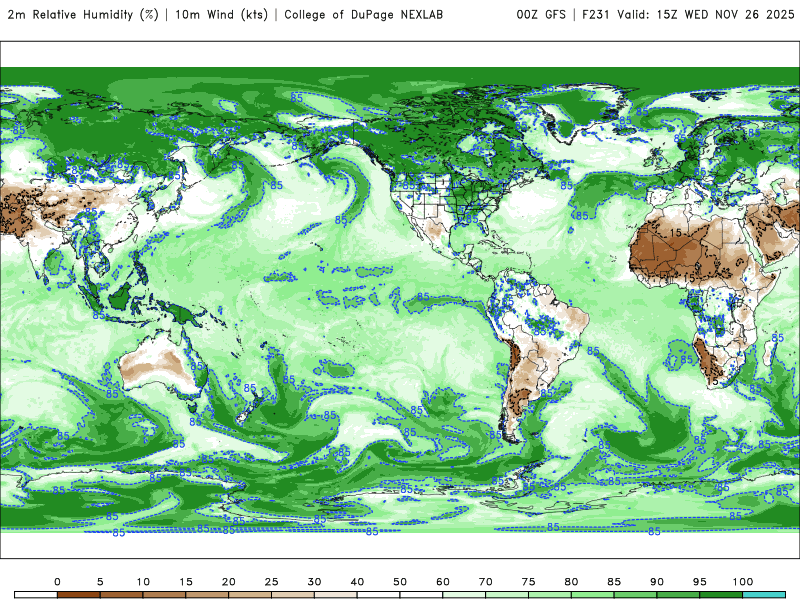Viewport: 800px width, 600px height.
Task: Click the "00Z GFS" model run text
Action: tap(541, 15)
